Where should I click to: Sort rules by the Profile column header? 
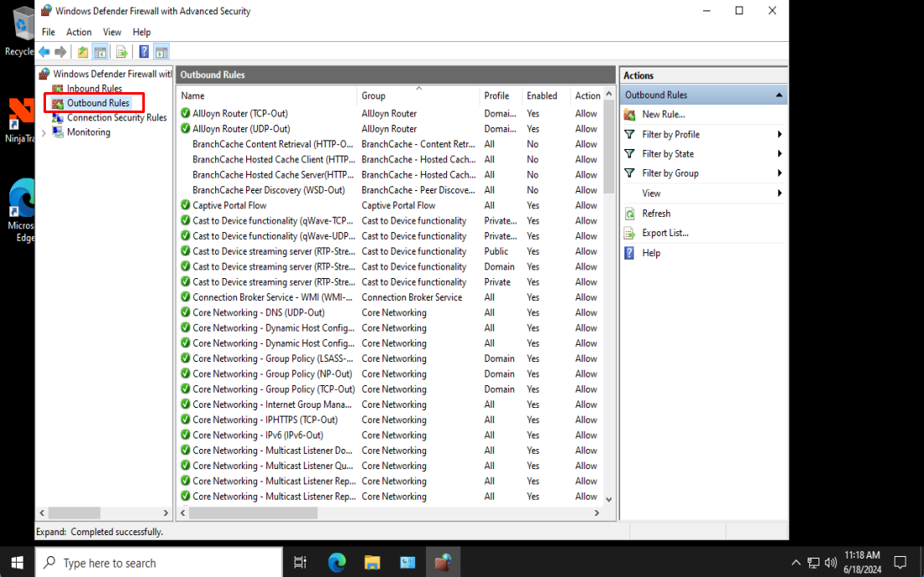pos(501,95)
